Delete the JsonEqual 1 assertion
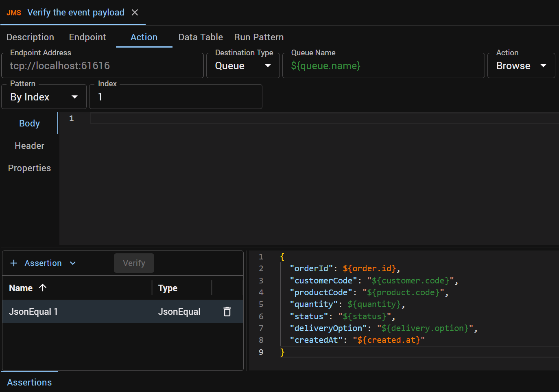 coord(227,311)
